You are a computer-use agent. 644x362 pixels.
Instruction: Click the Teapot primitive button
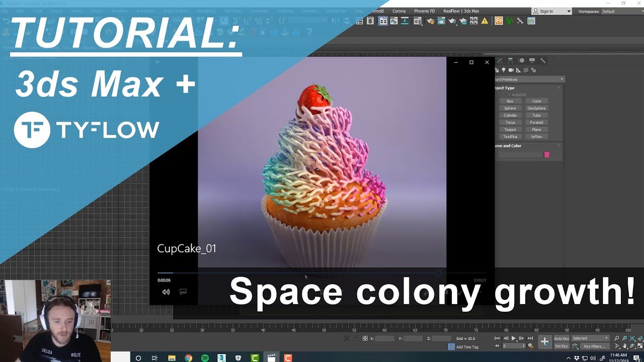coord(510,130)
